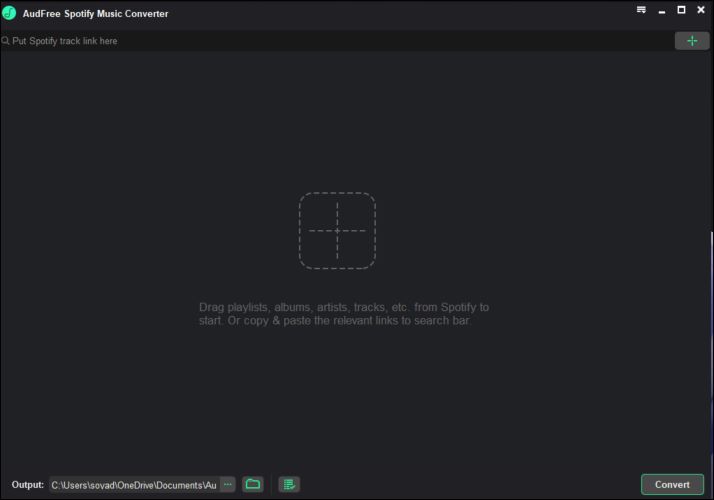This screenshot has height=500, width=714.
Task: Minimize the AudFree window
Action: tap(662, 11)
